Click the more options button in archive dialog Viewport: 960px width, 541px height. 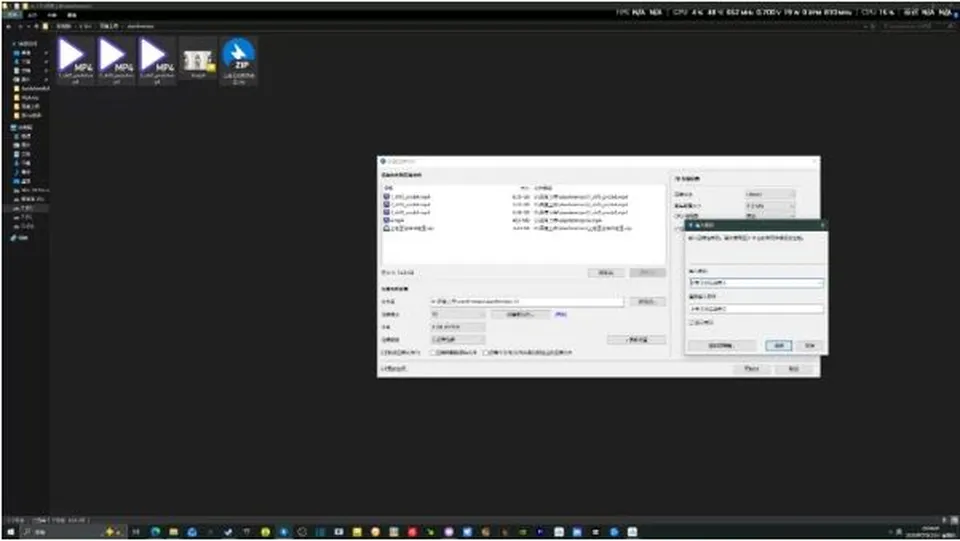636,340
